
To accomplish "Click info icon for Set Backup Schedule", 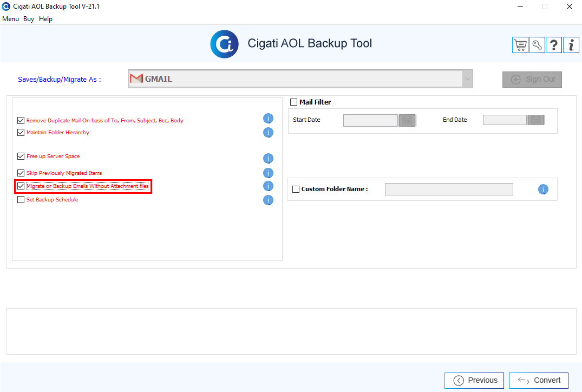I will click(x=268, y=200).
